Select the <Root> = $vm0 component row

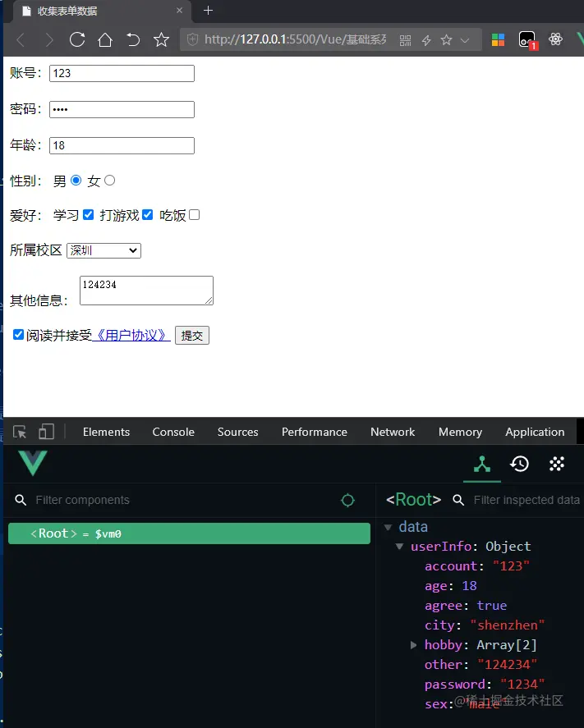[x=190, y=533]
